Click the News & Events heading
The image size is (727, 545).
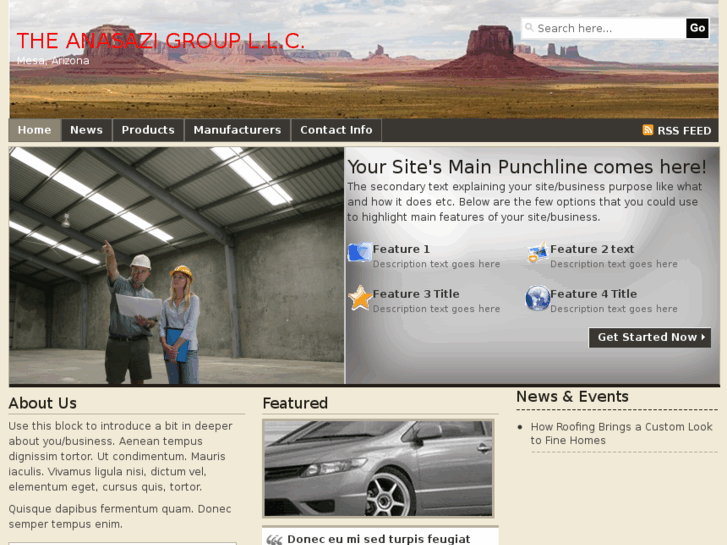tap(572, 397)
